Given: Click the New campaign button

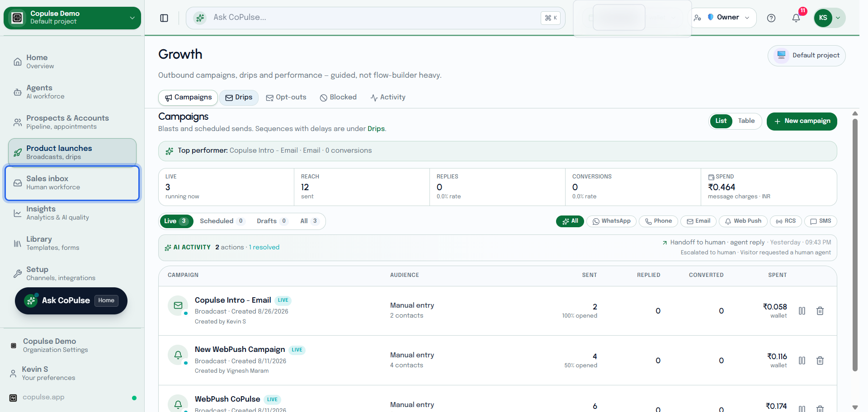Looking at the screenshot, I should tap(802, 121).
